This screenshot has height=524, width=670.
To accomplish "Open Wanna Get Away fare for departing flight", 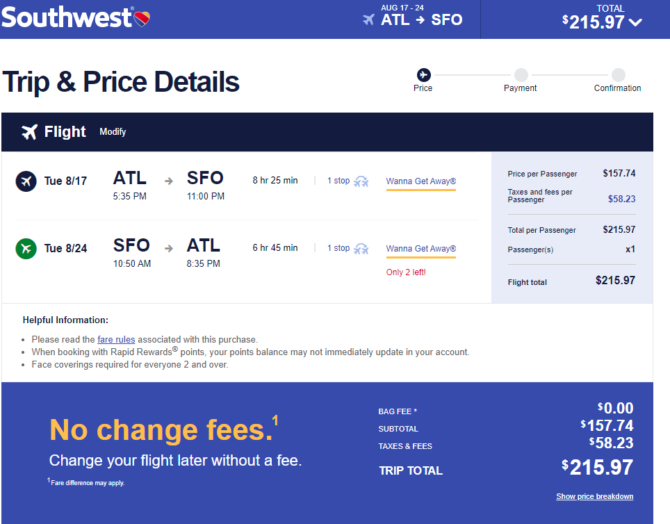I will (421, 181).
